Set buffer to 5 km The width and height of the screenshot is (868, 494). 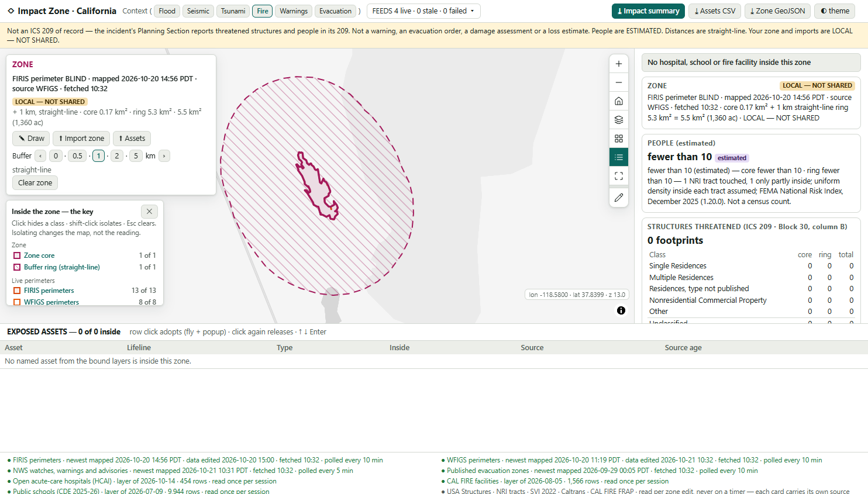click(136, 156)
